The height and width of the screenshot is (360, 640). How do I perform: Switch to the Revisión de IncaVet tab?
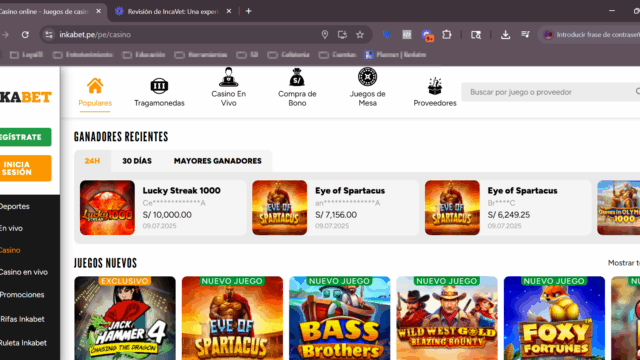click(173, 11)
